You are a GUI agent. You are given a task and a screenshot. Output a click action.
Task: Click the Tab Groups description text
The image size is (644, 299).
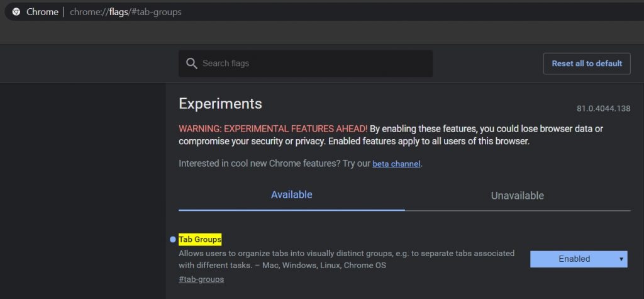pyautogui.click(x=347, y=259)
